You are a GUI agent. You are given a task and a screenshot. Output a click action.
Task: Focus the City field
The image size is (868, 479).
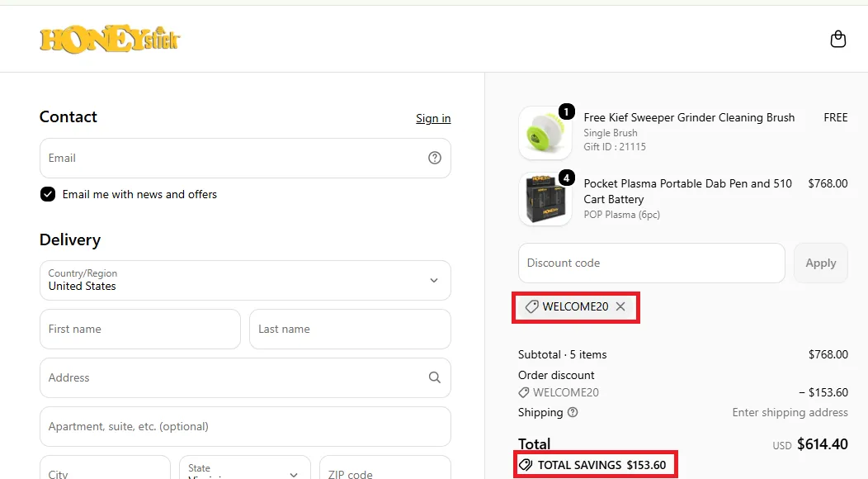105,467
